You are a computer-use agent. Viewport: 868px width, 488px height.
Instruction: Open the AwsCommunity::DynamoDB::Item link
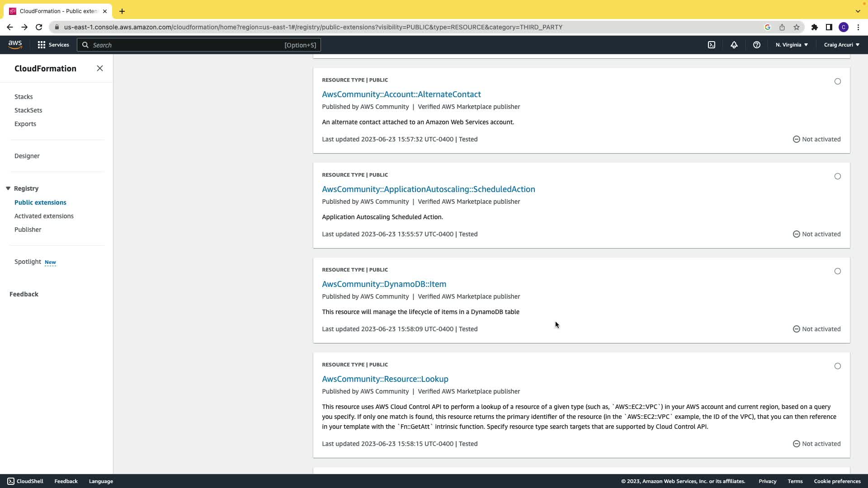384,284
